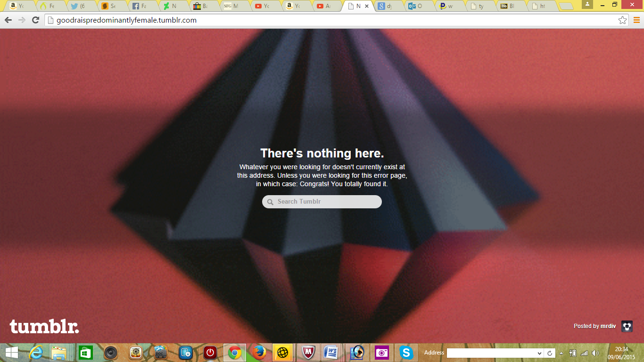644x362 pixels.
Task: Check battery status in system tray
Action: (x=573, y=353)
